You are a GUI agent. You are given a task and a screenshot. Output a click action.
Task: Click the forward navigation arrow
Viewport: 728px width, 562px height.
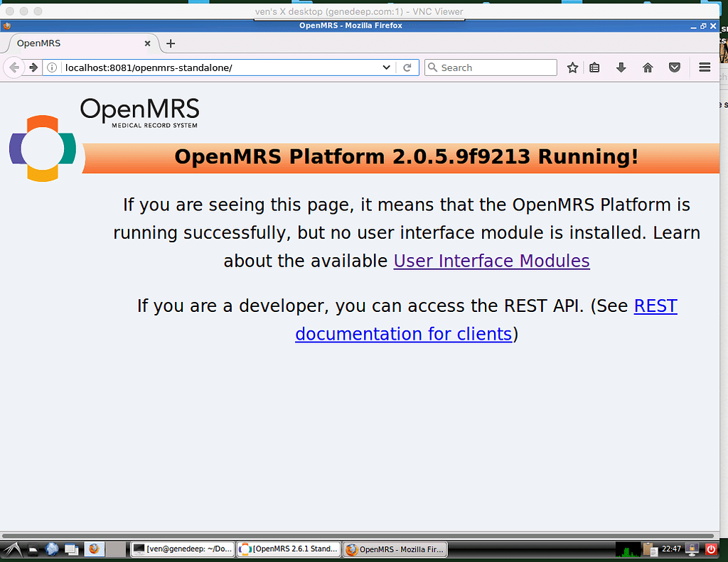pyautogui.click(x=33, y=67)
